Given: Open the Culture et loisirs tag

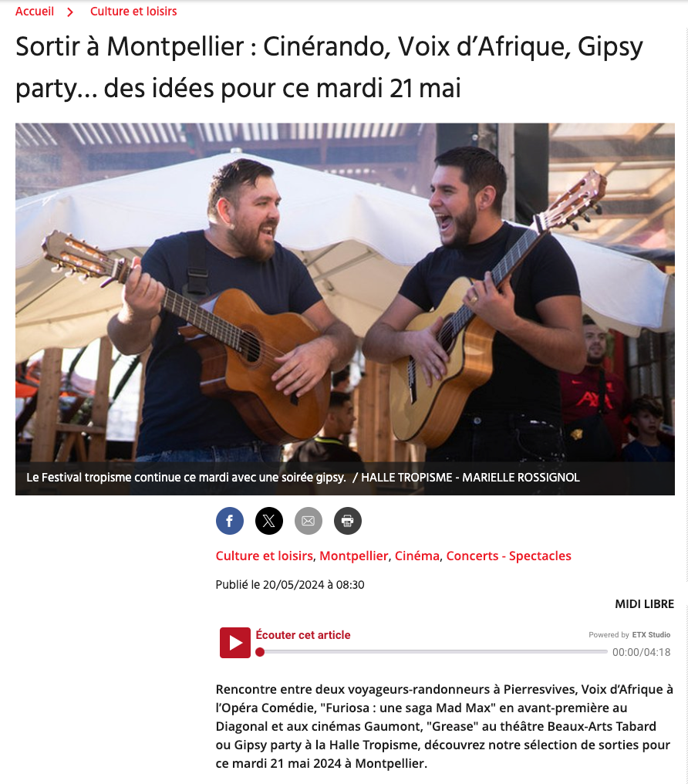Looking at the screenshot, I should pos(265,556).
